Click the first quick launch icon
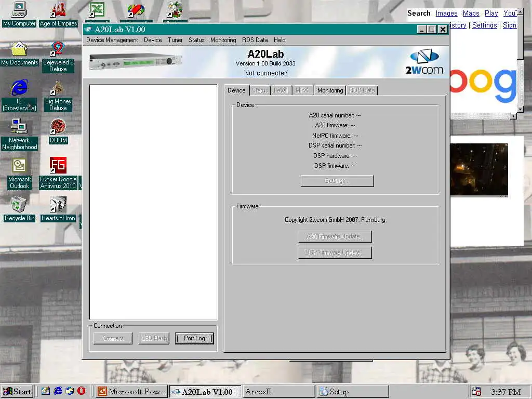 (46, 391)
